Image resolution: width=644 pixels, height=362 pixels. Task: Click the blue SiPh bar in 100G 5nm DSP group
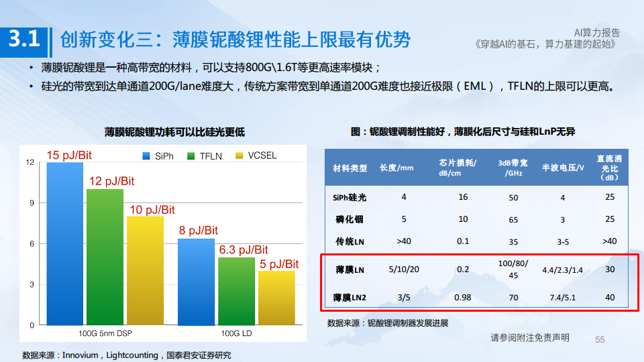click(65, 244)
